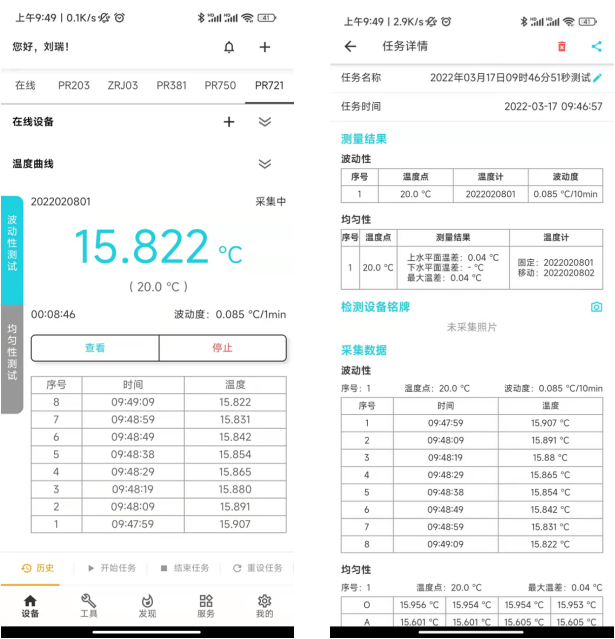Tap 结束任务 button

(185, 568)
